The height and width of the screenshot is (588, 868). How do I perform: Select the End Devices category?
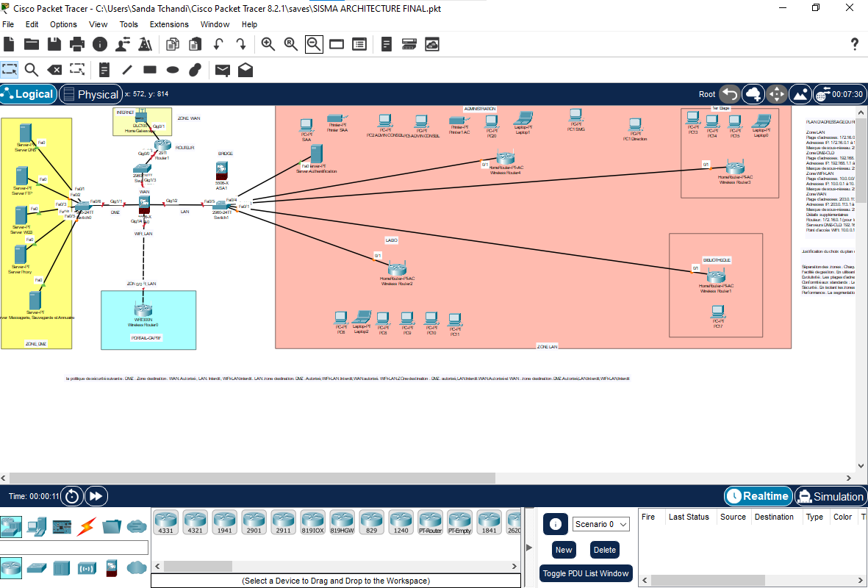[x=36, y=526]
